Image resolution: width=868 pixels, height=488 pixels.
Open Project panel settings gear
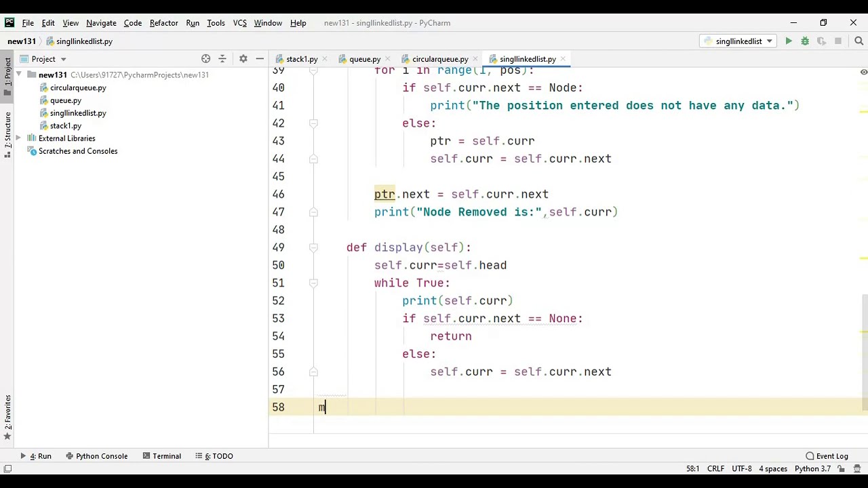(243, 59)
